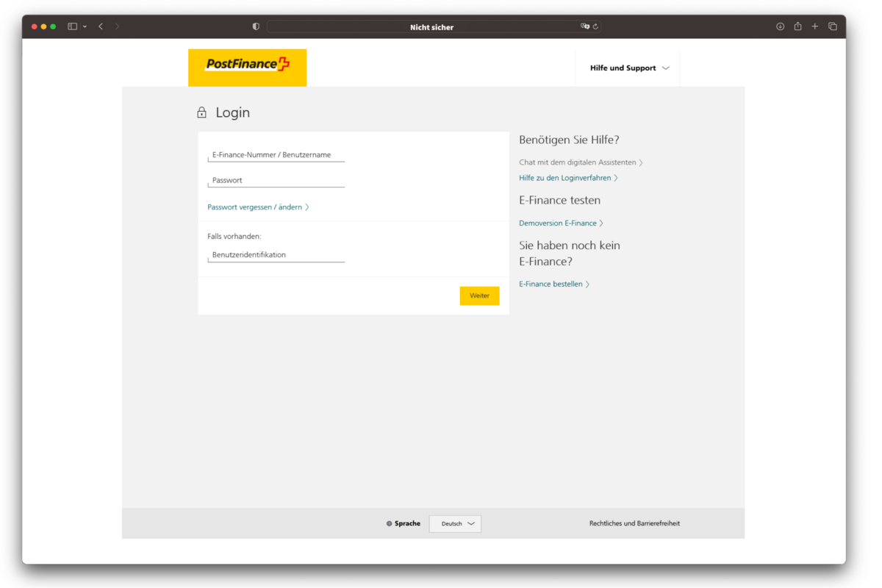Focus the Passwort field
The width and height of the screenshot is (882, 588).
276,180
